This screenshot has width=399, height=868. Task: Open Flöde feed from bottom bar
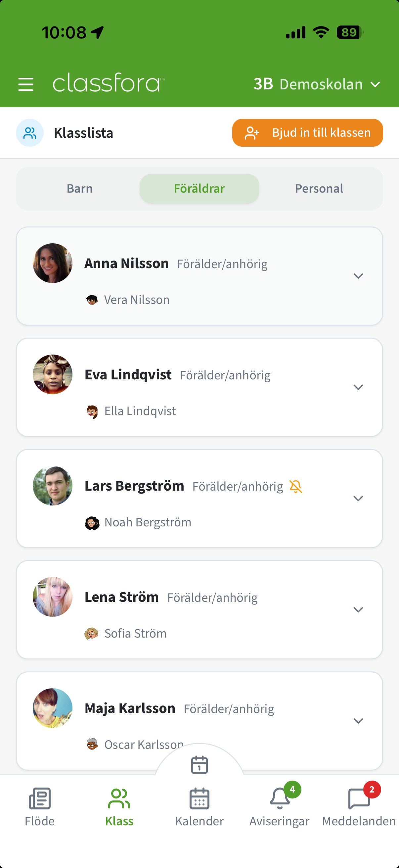40,807
